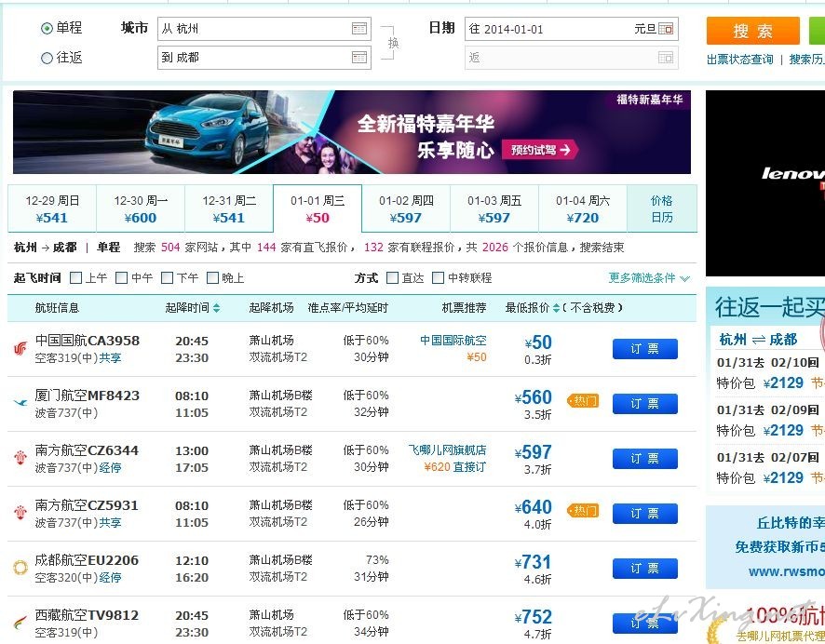Open 出票状态查询 link
The height and width of the screenshot is (644, 825).
(739, 60)
